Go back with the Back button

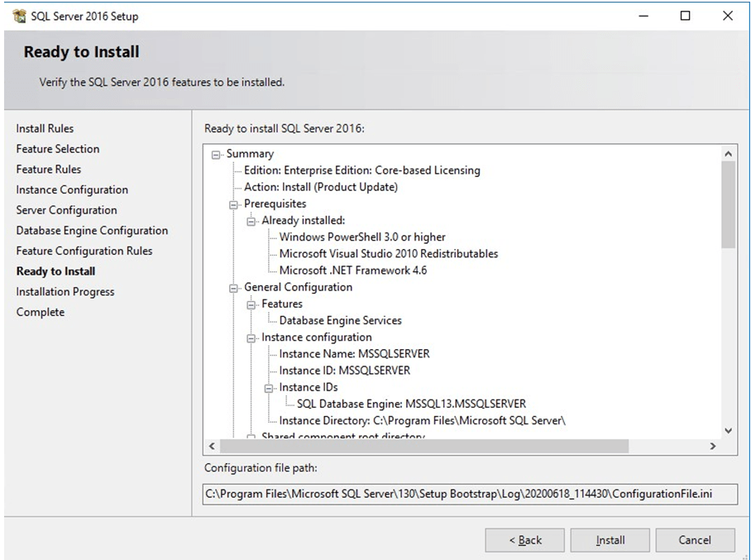pos(524,540)
